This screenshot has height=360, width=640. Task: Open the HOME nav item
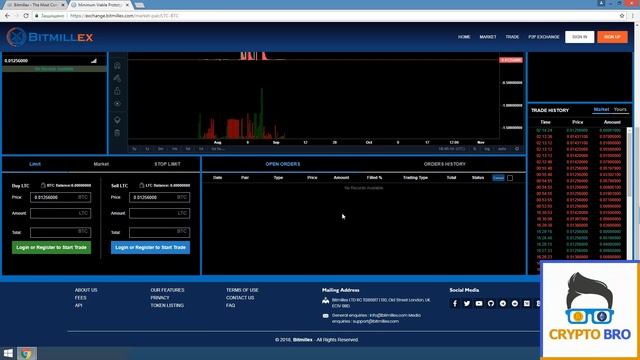tap(464, 37)
